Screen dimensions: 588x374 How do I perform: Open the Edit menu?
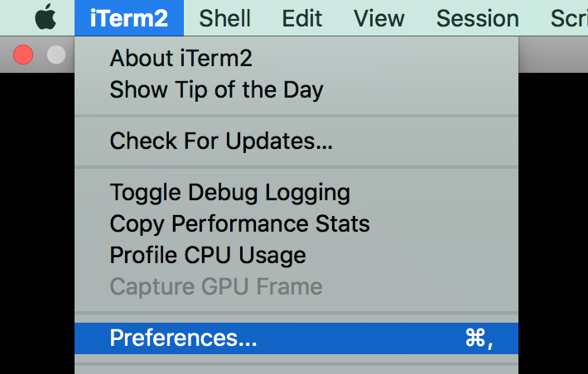tap(302, 18)
